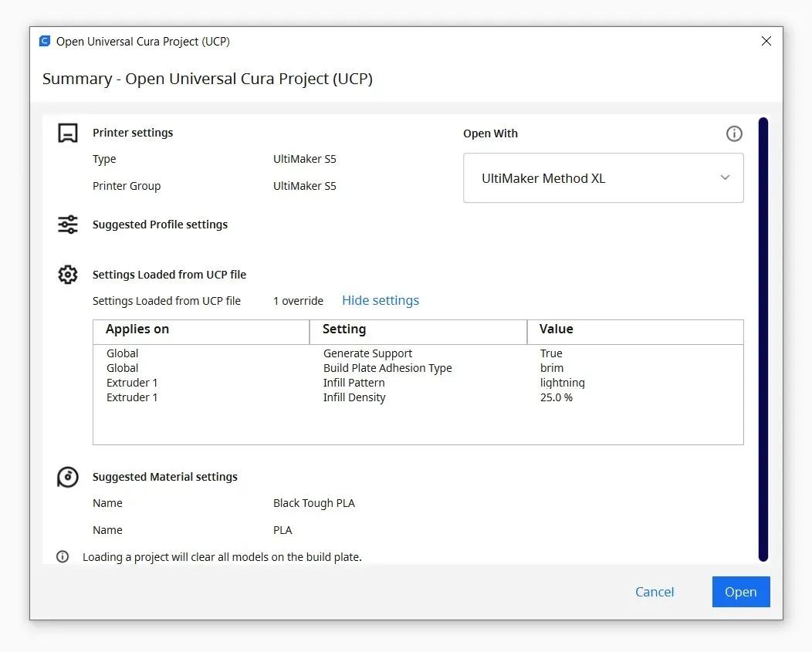The height and width of the screenshot is (652, 812).
Task: Click the Value column header
Action: tap(635, 332)
